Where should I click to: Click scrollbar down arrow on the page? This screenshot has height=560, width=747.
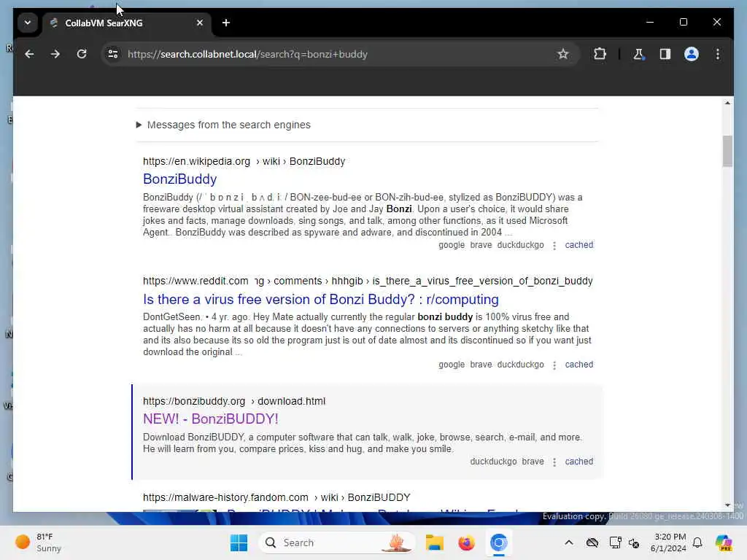[x=727, y=505]
